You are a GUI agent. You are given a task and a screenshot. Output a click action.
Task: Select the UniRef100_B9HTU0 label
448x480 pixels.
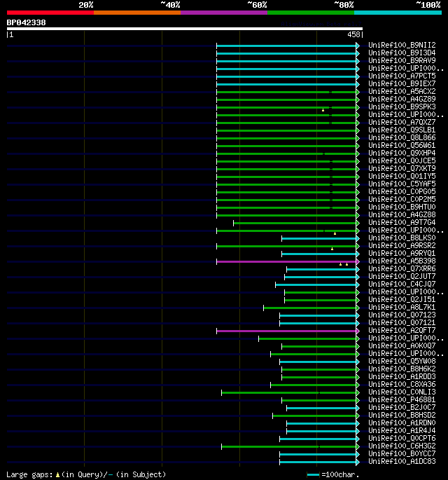[x=402, y=207]
